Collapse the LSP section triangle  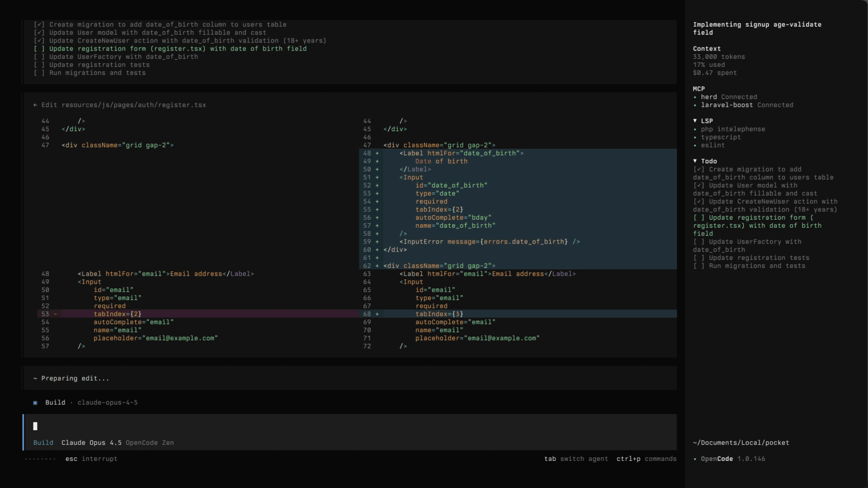(695, 121)
